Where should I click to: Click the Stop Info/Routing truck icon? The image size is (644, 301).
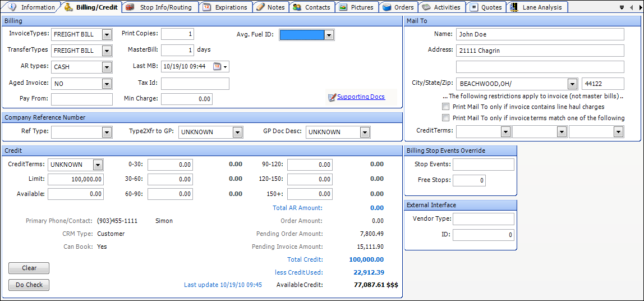point(130,7)
